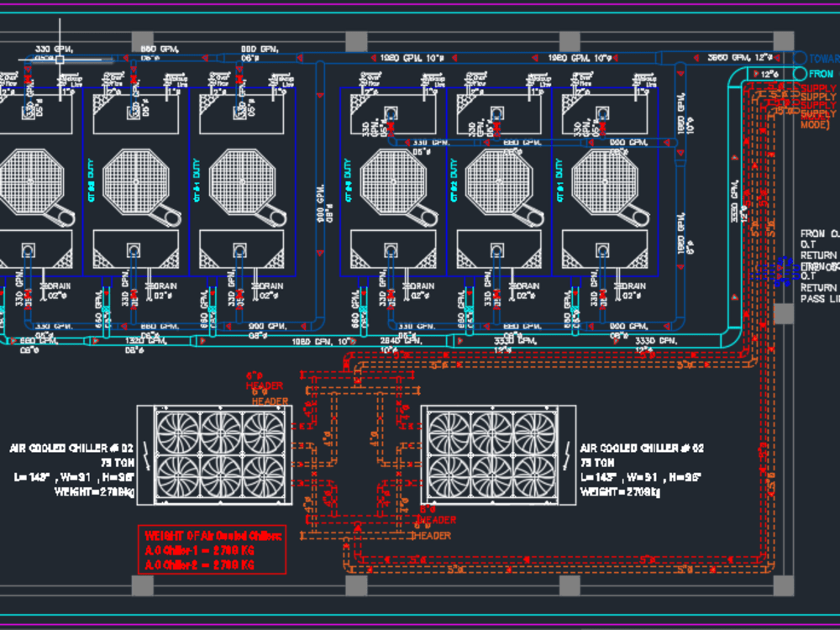Click the triangular flow marker on the 1980 GPM line
The width and height of the screenshot is (840, 630).
point(368,55)
